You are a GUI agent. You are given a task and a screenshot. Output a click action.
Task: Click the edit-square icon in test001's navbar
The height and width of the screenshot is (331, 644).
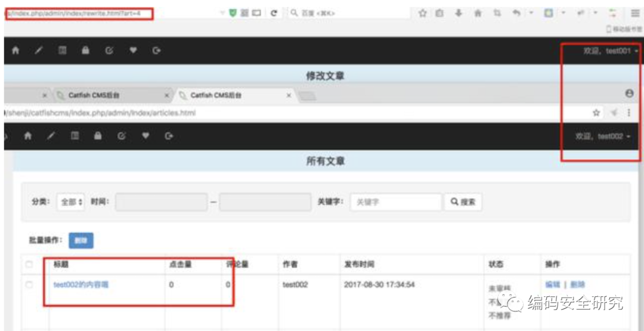point(109,51)
